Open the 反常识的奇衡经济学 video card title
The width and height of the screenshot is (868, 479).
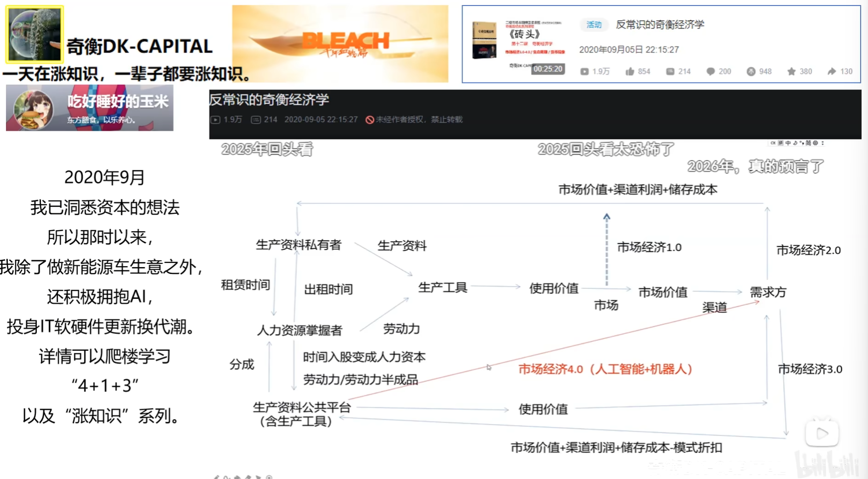tap(660, 24)
